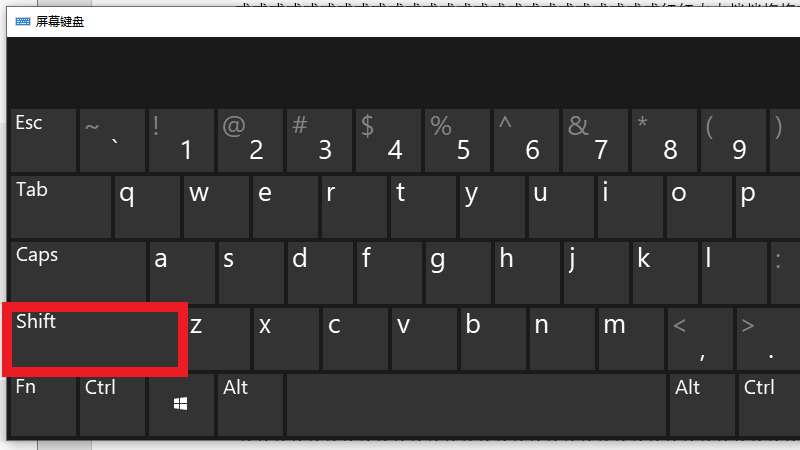Toggle the Fn key
Viewport: 800px width, 450px height.
click(x=43, y=405)
